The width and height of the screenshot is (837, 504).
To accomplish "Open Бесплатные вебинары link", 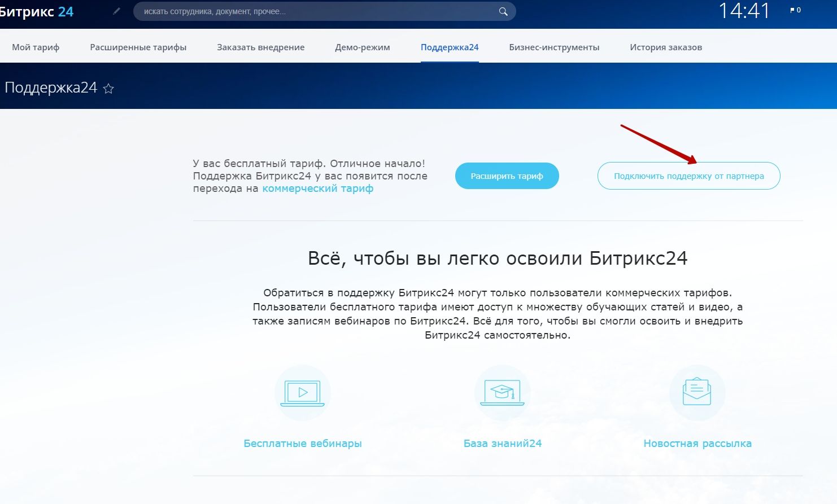I will click(x=303, y=444).
